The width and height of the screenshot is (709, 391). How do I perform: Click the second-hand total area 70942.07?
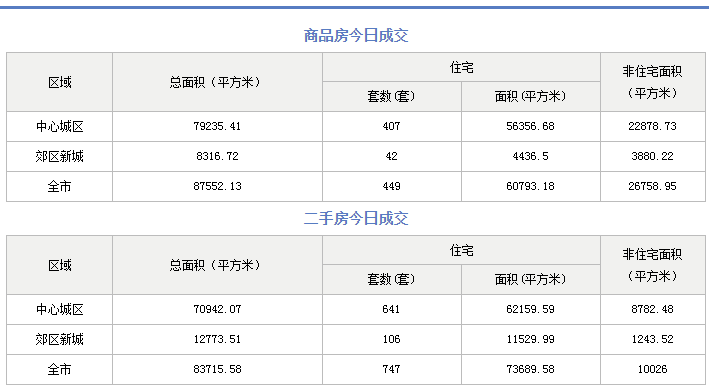click(x=217, y=309)
